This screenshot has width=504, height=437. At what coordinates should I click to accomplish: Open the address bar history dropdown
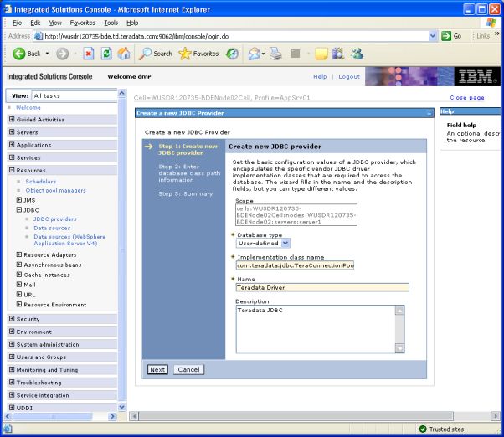pos(433,36)
